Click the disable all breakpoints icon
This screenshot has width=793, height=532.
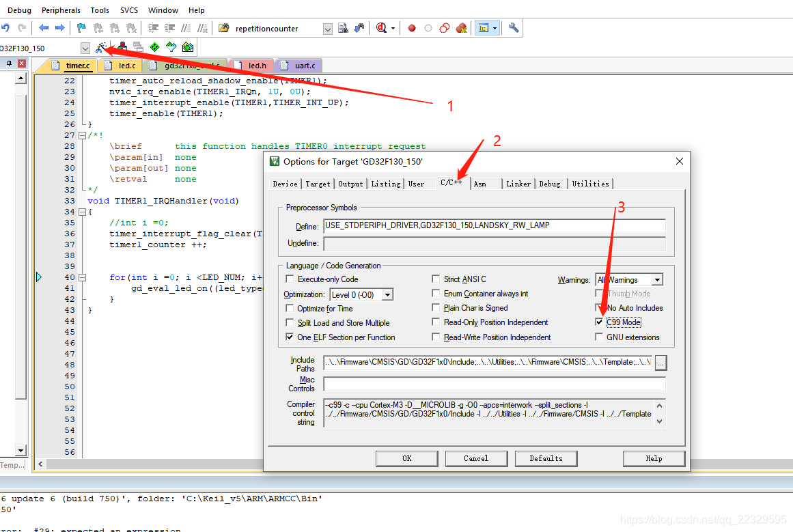pos(445,28)
